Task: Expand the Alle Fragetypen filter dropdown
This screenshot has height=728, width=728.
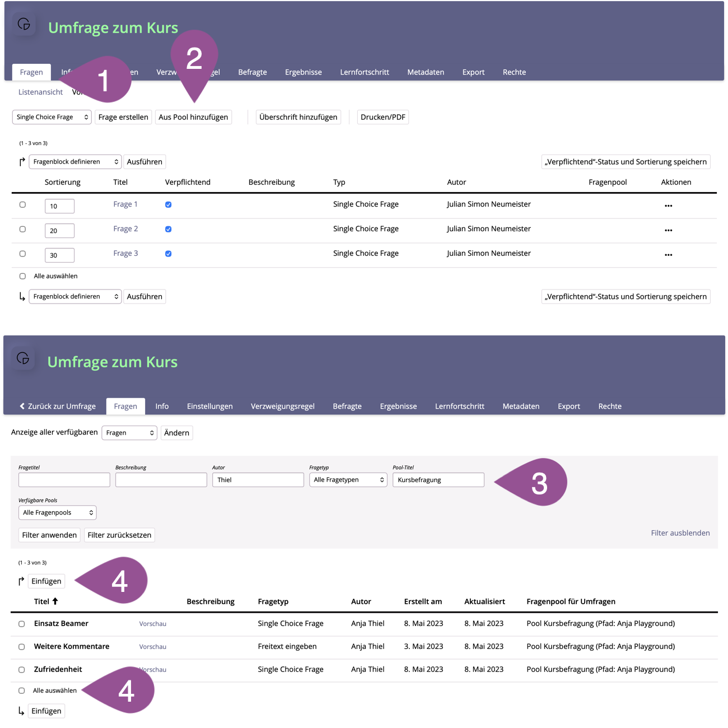Action: pos(348,480)
